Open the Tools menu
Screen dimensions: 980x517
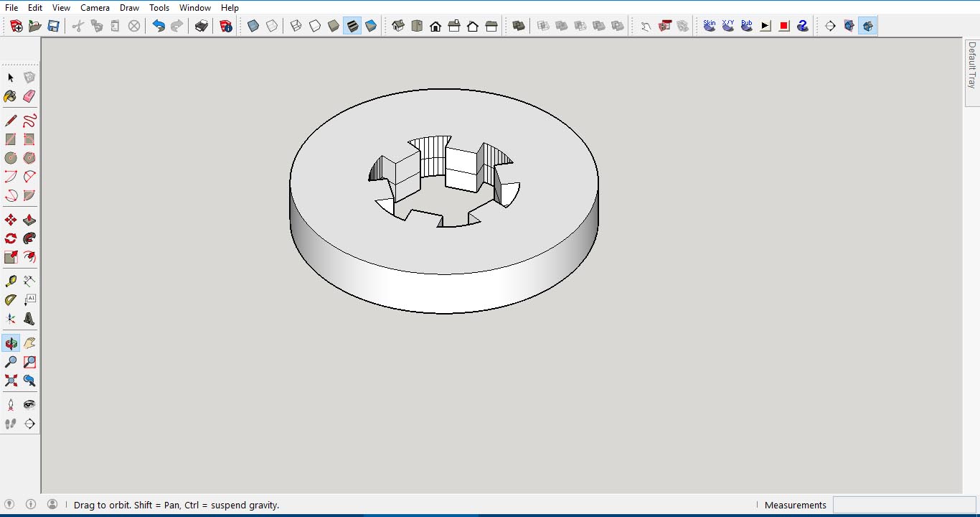(x=159, y=7)
